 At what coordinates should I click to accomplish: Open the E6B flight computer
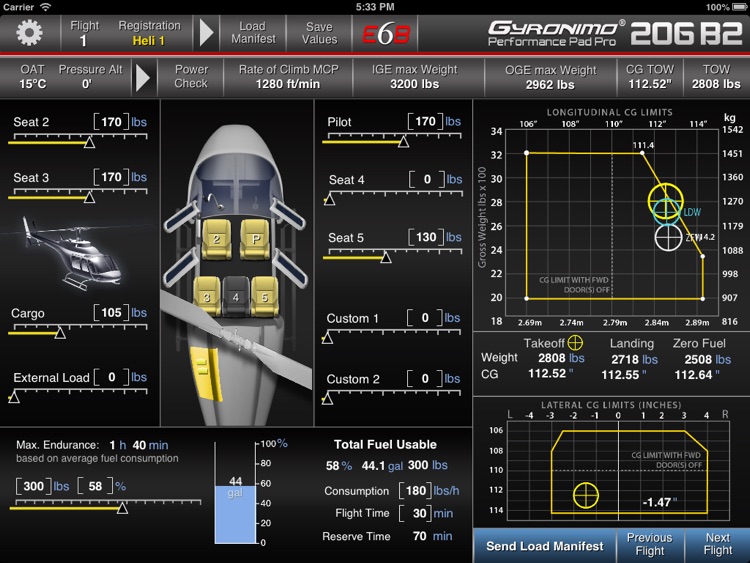pyautogui.click(x=386, y=33)
